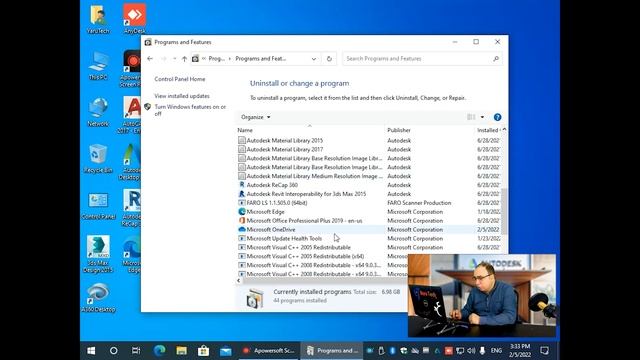Click the taskbar search circle icon
Viewport: 640px width, 360px height.
coord(113,351)
